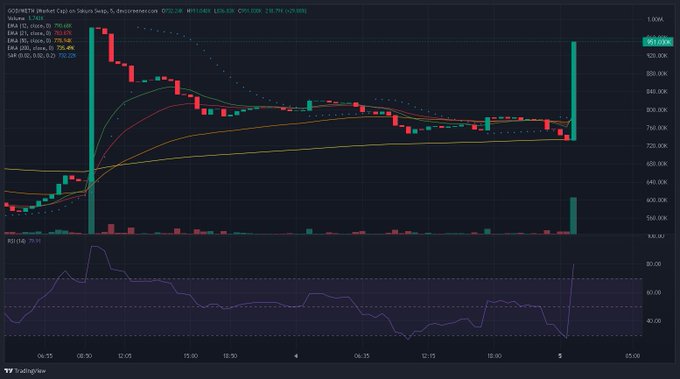Viewport: 680px width, 379px height.
Task: Click the 920.00K price axis label
Action: (657, 56)
